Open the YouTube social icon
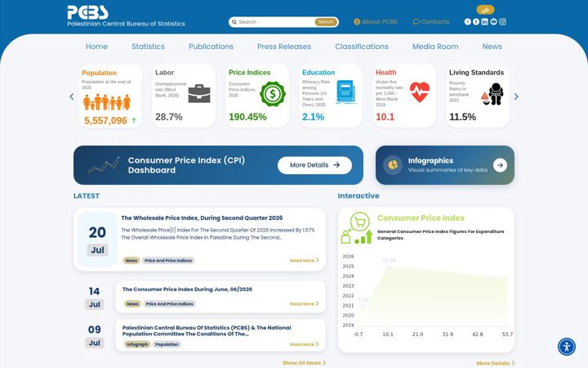 click(493, 22)
